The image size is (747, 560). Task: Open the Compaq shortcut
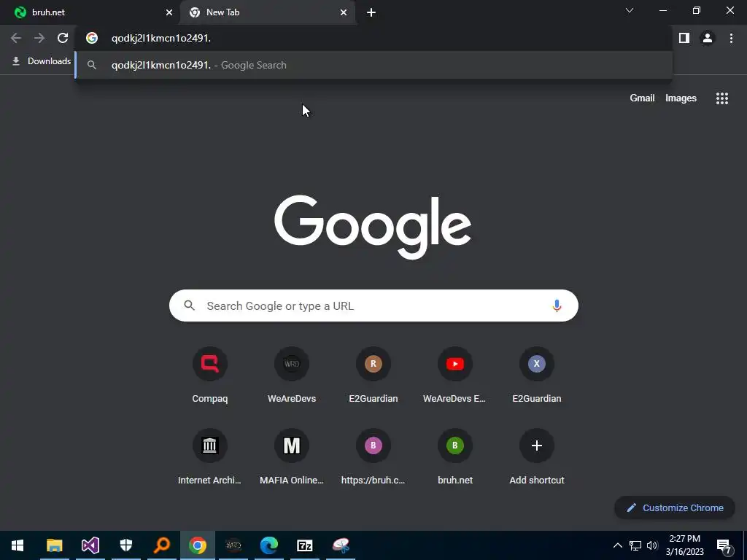[x=210, y=376]
